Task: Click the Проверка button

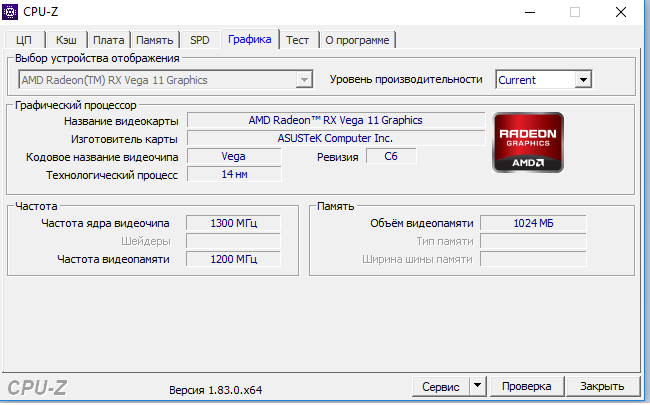Action: tap(526, 386)
